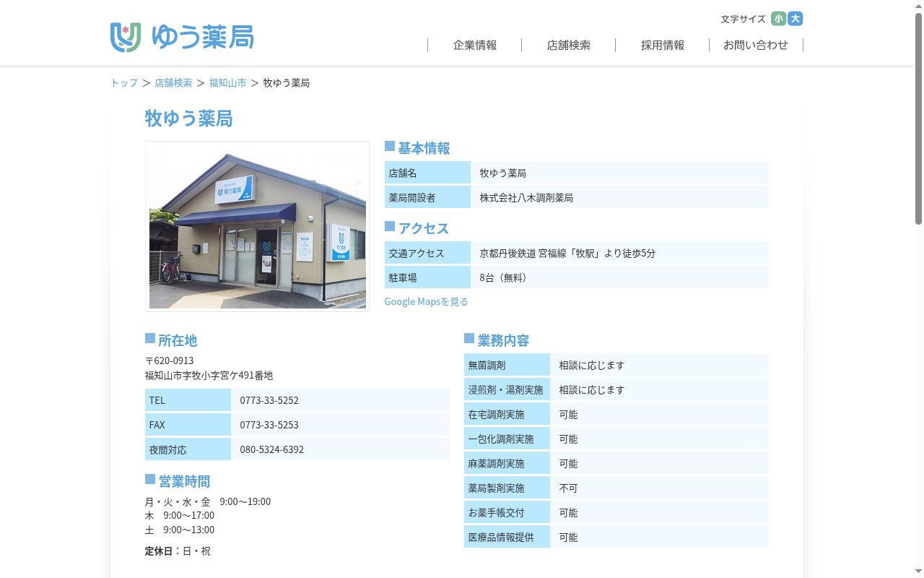Select FAX number 0773-33-5253
Viewport: 924px width, 578px height.
point(269,425)
